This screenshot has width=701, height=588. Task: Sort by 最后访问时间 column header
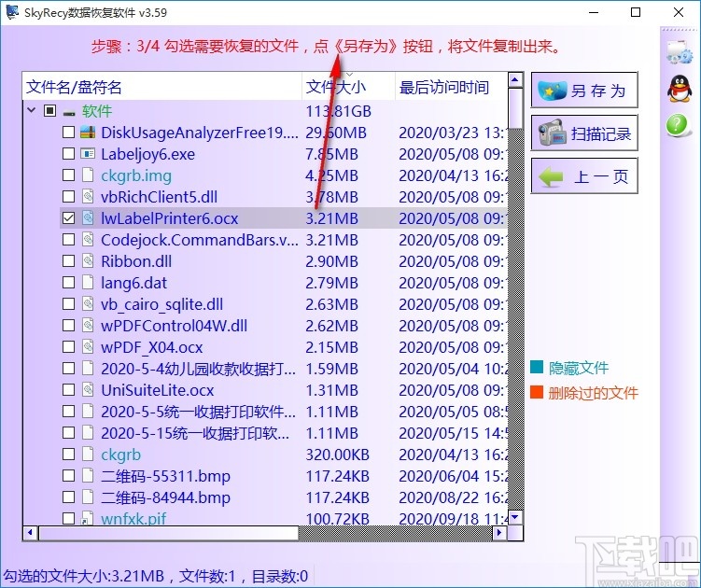tap(451, 87)
